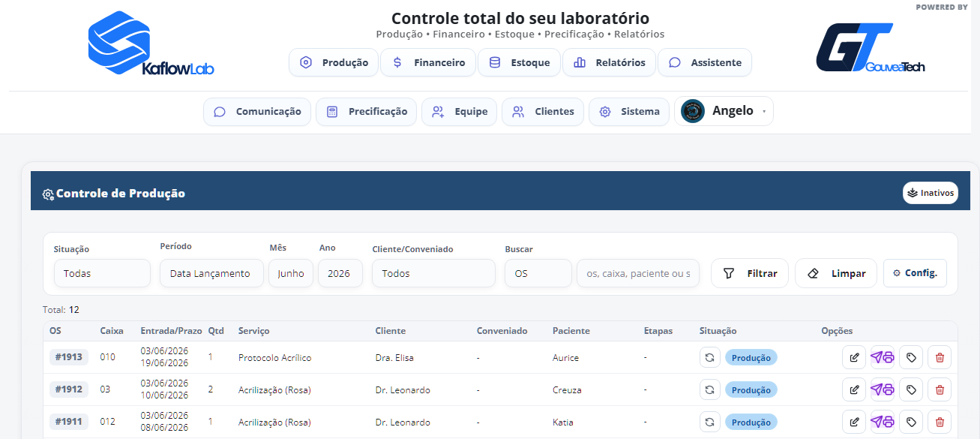Click the Paciente column header

coord(571,331)
